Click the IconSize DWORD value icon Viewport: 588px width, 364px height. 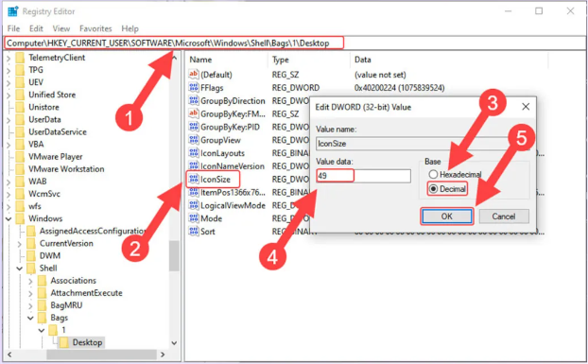point(194,179)
